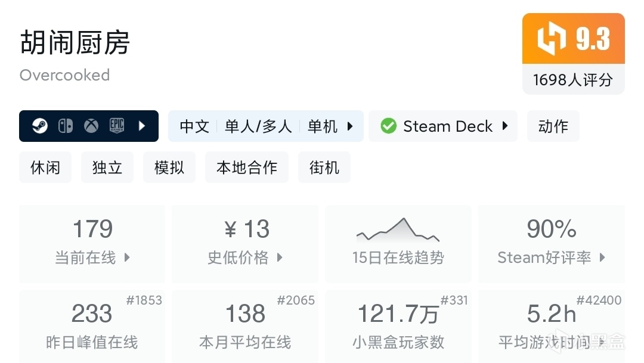Open the 1698人评分 ratings count
The height and width of the screenshot is (363, 644).
pyautogui.click(x=573, y=80)
